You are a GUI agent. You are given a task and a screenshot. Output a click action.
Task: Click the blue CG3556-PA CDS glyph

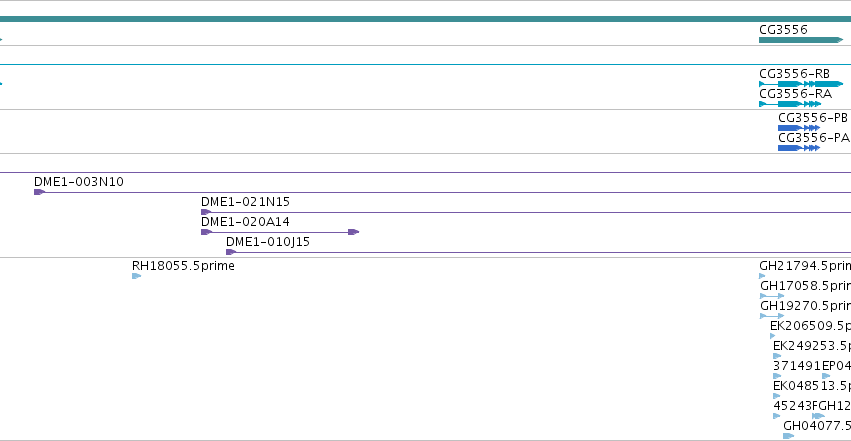coord(798,148)
